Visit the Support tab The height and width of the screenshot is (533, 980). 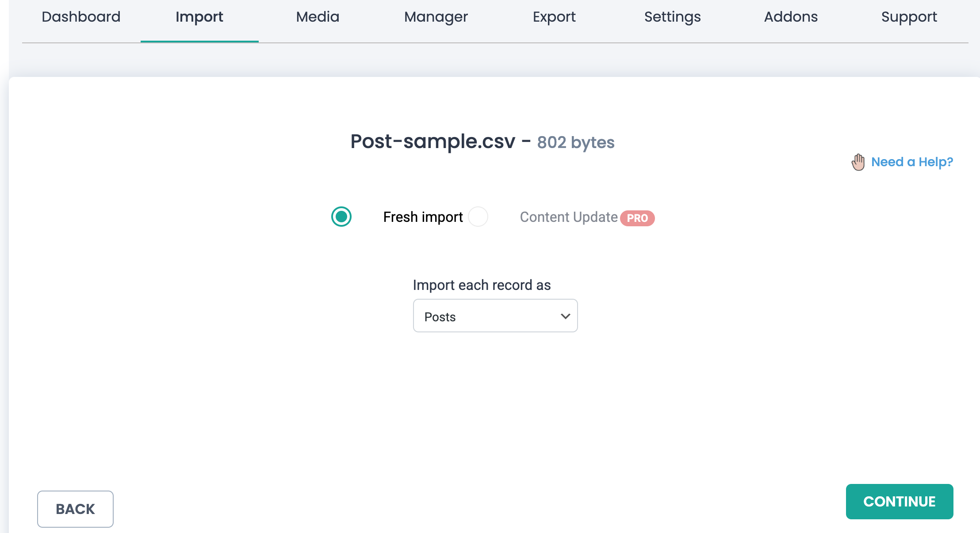(909, 17)
